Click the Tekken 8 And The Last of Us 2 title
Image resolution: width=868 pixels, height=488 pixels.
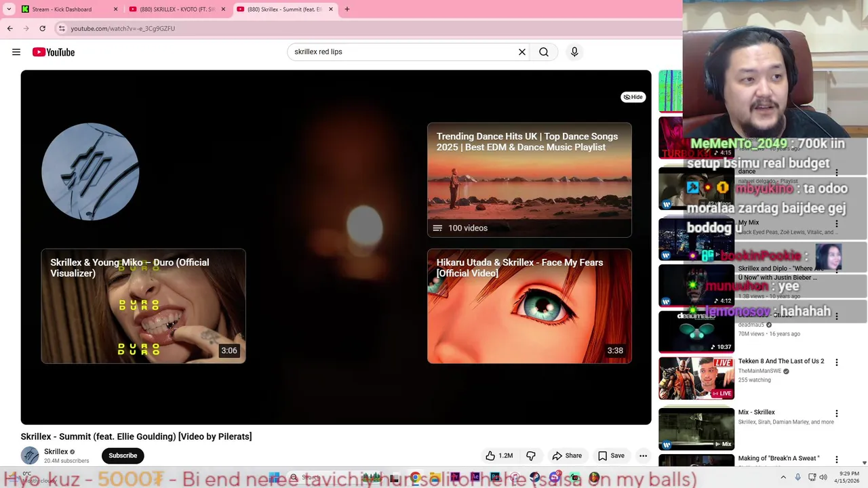(x=781, y=361)
